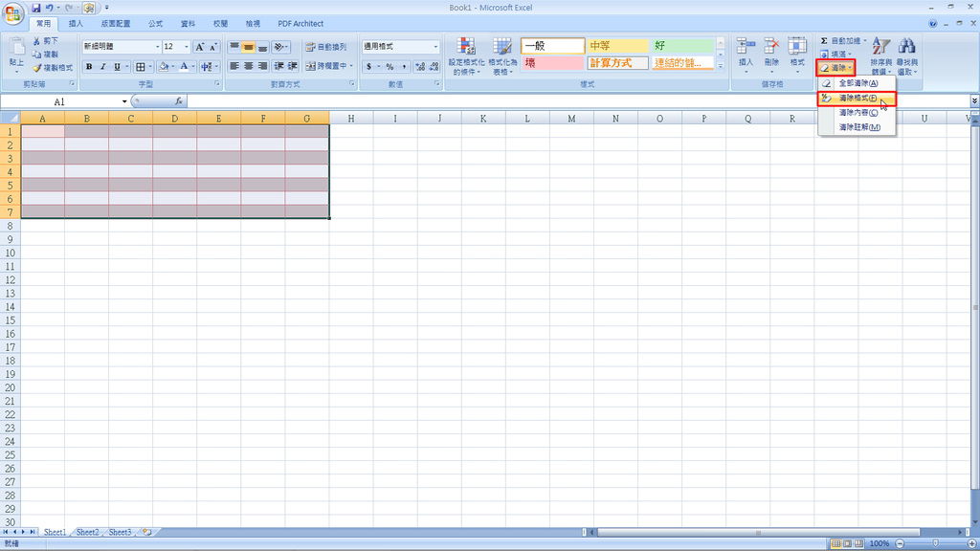980x551 pixels.
Task: Expand the cell styles gallery more arrow
Action: 720,66
